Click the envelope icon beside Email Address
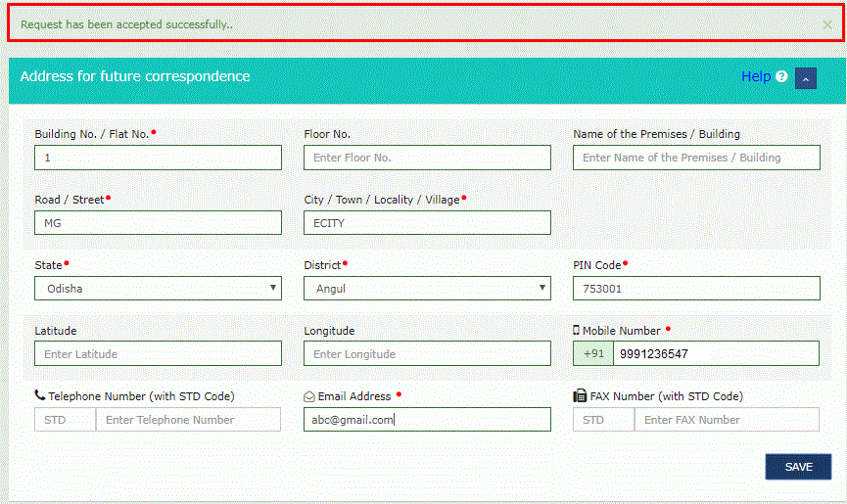This screenshot has height=504, width=847. click(309, 396)
